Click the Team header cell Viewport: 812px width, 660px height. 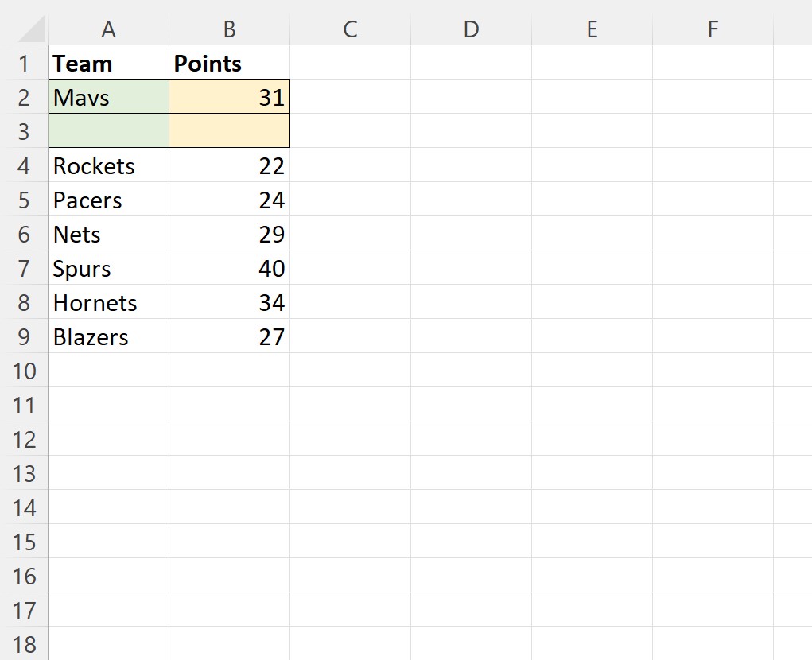[x=108, y=63]
